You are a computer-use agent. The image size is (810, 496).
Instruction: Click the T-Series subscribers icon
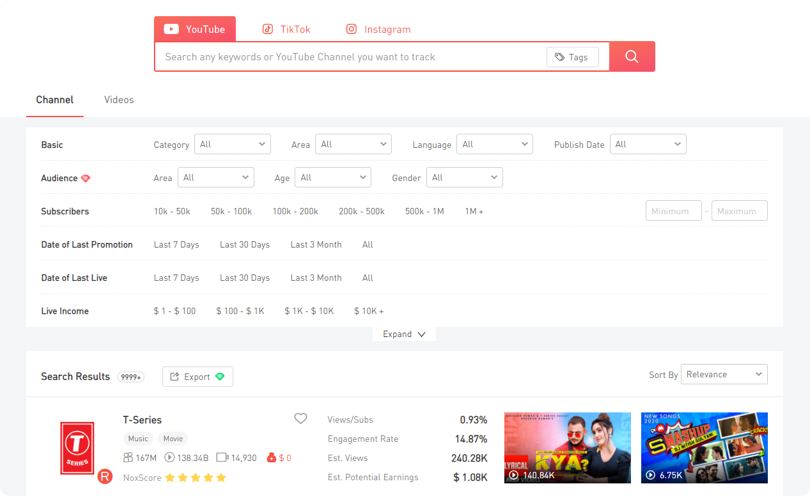128,458
